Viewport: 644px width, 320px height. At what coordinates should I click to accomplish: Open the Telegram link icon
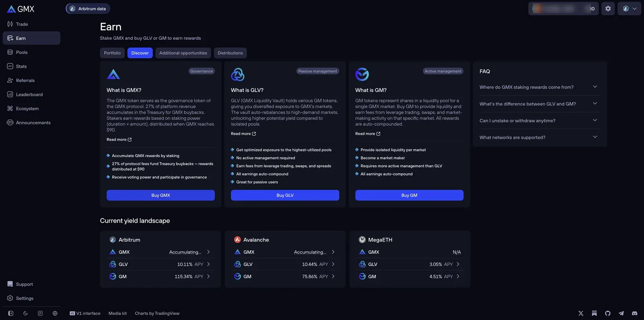tap(621, 313)
